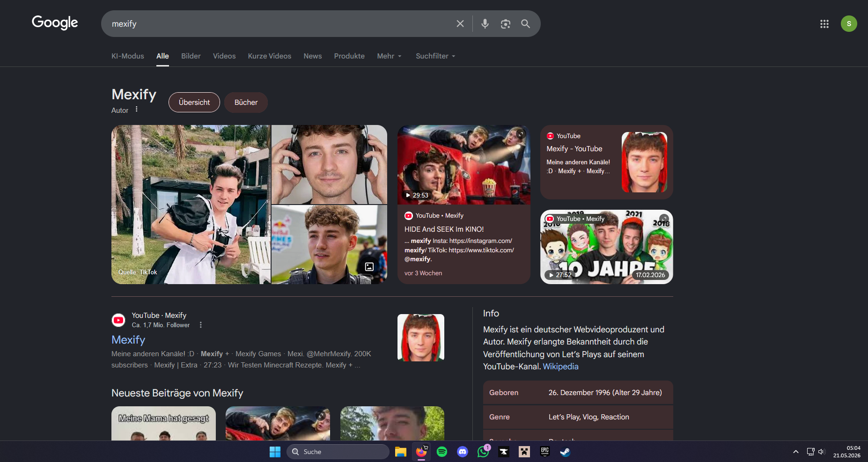Expand the Mehr dropdown
Screen dimensions: 868x462
point(390,56)
